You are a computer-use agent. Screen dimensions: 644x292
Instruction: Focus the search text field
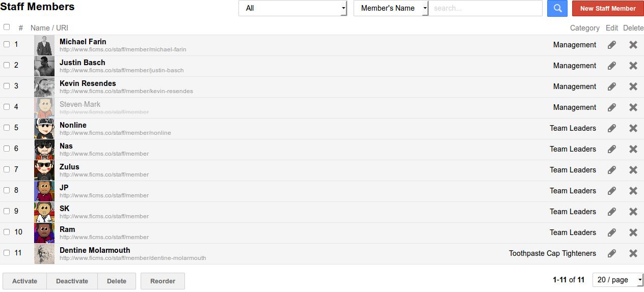point(485,8)
